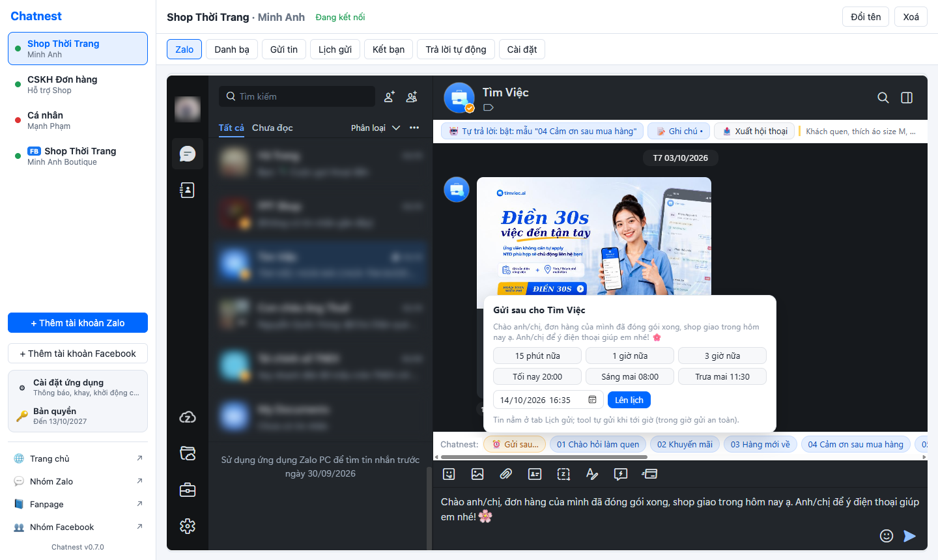Choose the 15 phút nữa option
The image size is (938, 560).
[x=537, y=356]
